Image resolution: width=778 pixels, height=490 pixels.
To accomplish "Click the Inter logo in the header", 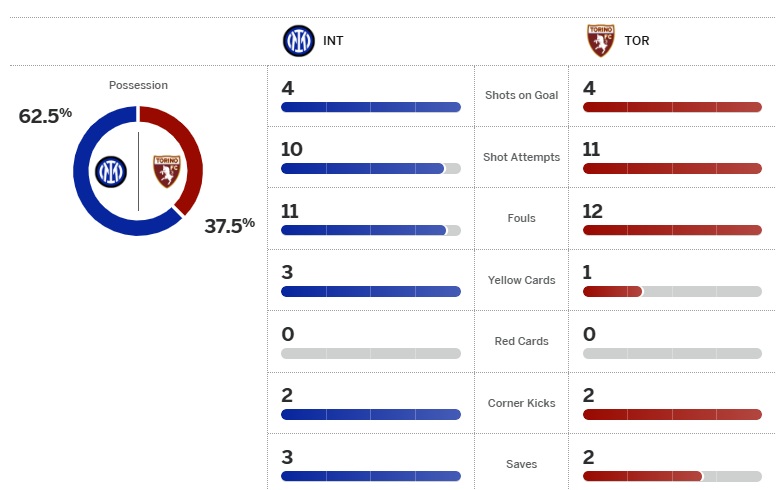I will pyautogui.click(x=297, y=41).
